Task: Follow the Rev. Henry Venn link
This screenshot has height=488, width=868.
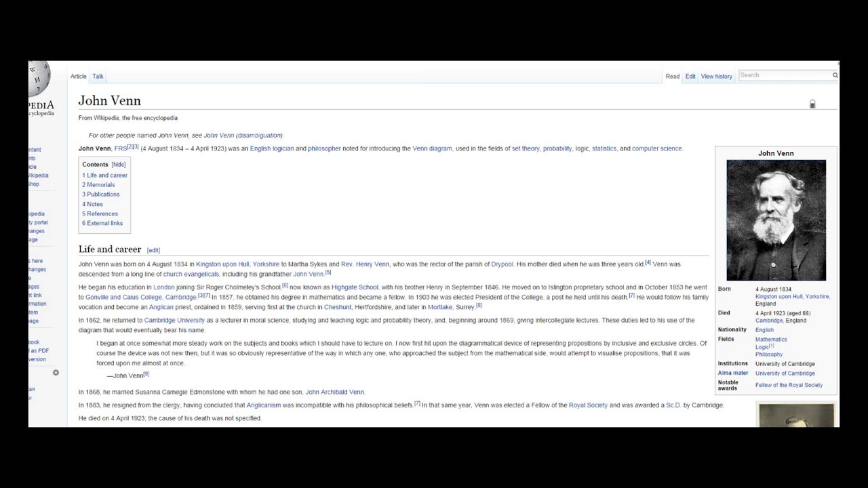Action: (x=365, y=264)
